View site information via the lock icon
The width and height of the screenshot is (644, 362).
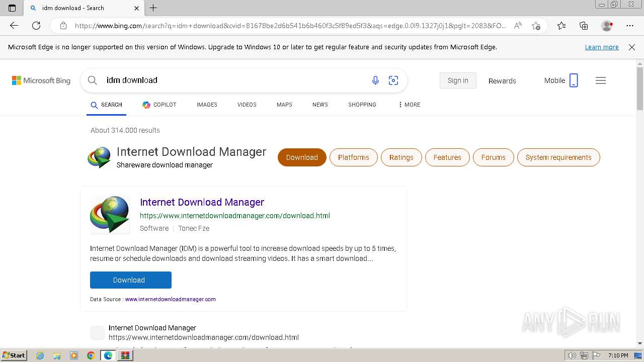63,26
